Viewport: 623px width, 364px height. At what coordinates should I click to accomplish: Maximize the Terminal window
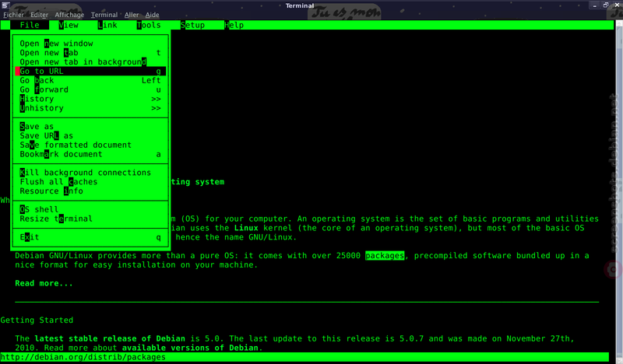click(x=606, y=5)
